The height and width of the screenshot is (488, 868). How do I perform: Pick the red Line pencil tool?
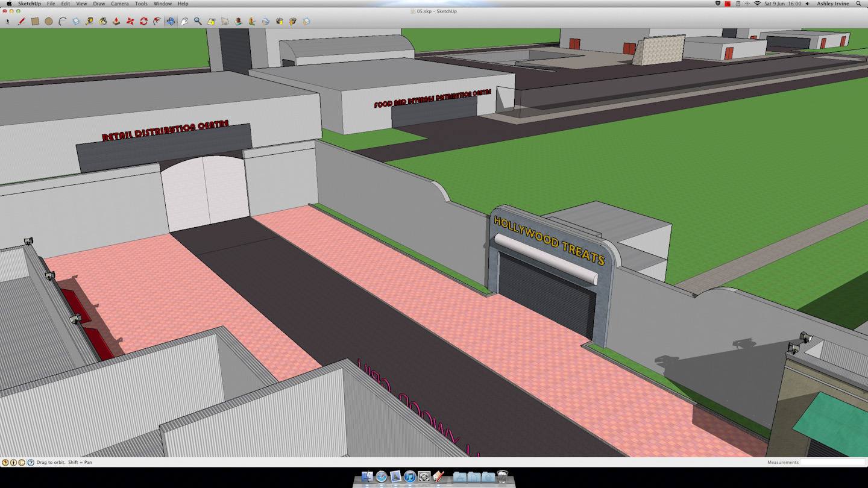click(x=22, y=22)
